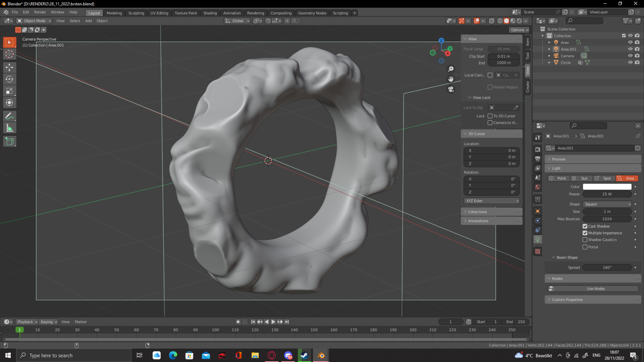This screenshot has width=644, height=362.
Task: Toggle camera view with the viewport camera icon
Action: point(450,89)
